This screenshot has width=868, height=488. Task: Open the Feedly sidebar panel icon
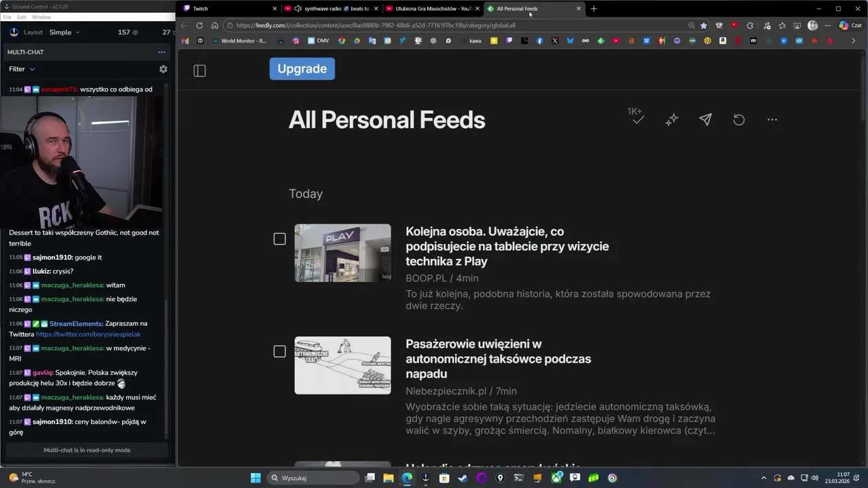coord(199,70)
